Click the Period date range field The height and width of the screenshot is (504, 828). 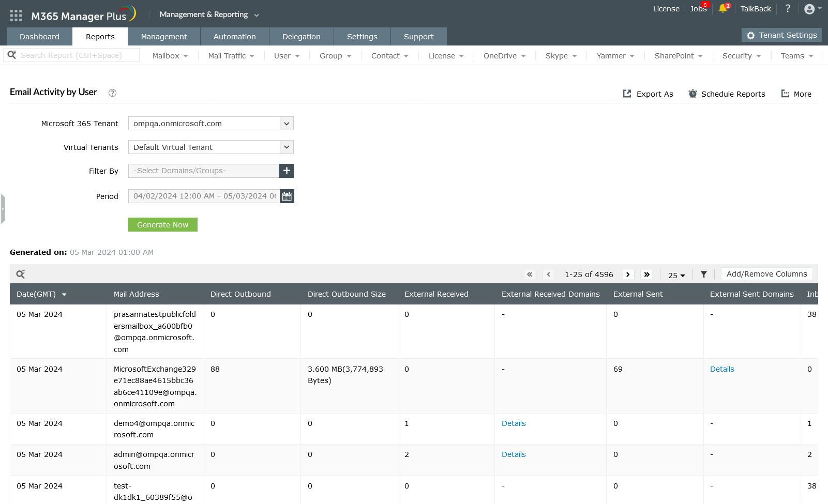(x=204, y=196)
